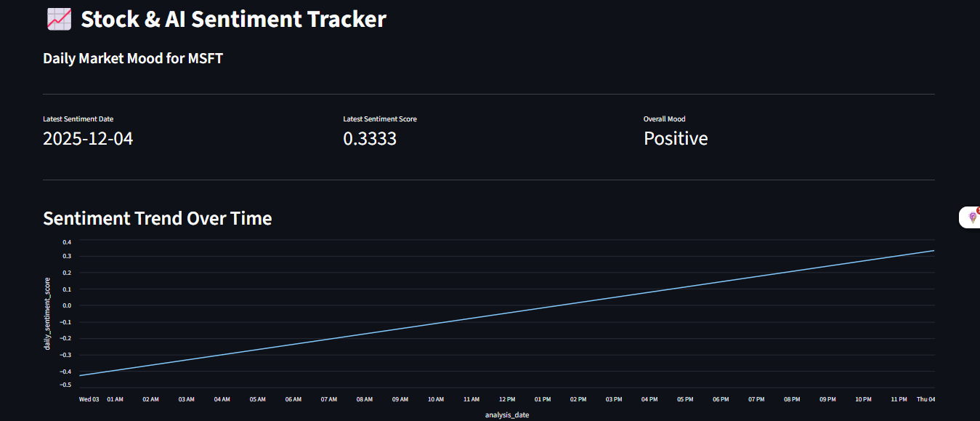Click the 09 AM axis tick label
Image resolution: width=980 pixels, height=421 pixels.
400,399
